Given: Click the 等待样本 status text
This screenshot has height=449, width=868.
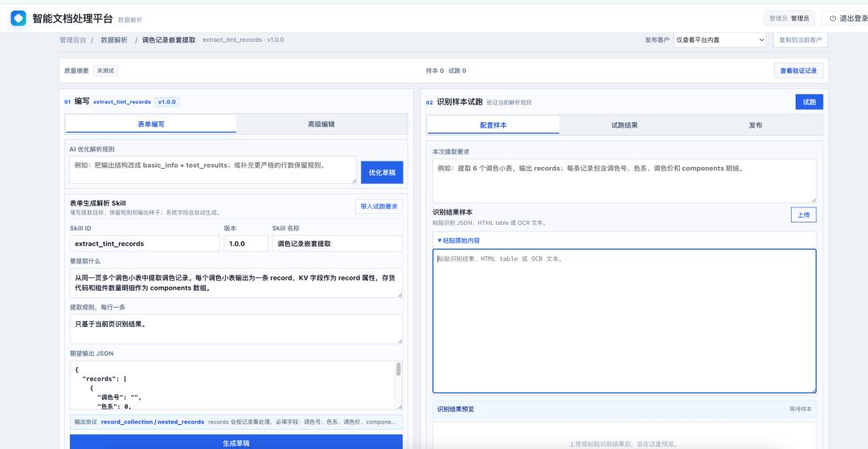Looking at the screenshot, I should pyautogui.click(x=800, y=409).
